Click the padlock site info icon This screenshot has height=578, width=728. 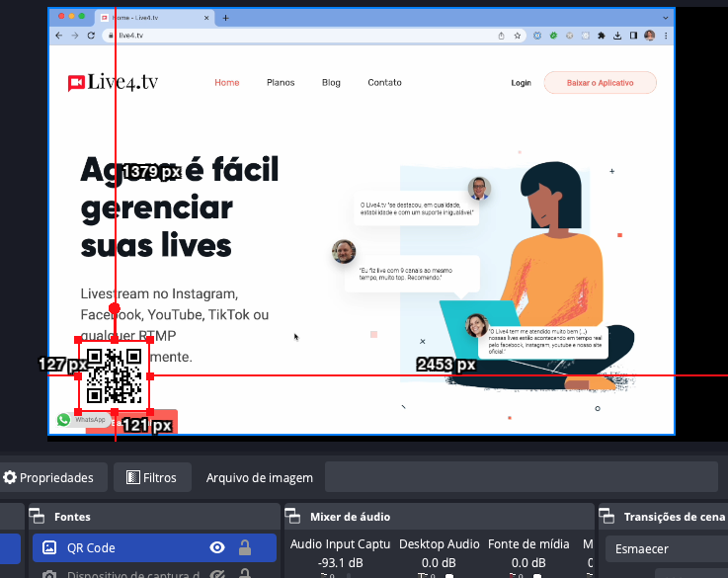(x=111, y=36)
